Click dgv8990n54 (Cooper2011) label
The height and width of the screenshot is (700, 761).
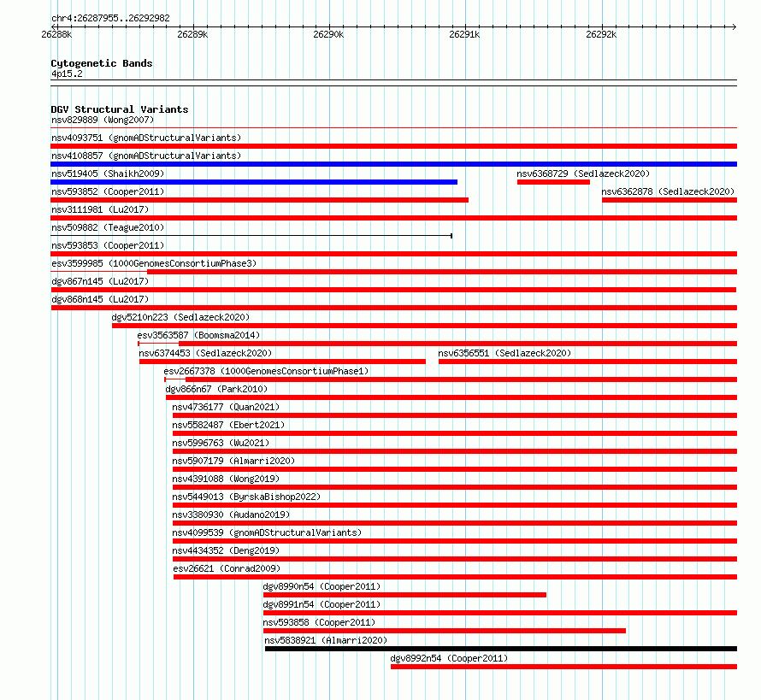point(322,586)
